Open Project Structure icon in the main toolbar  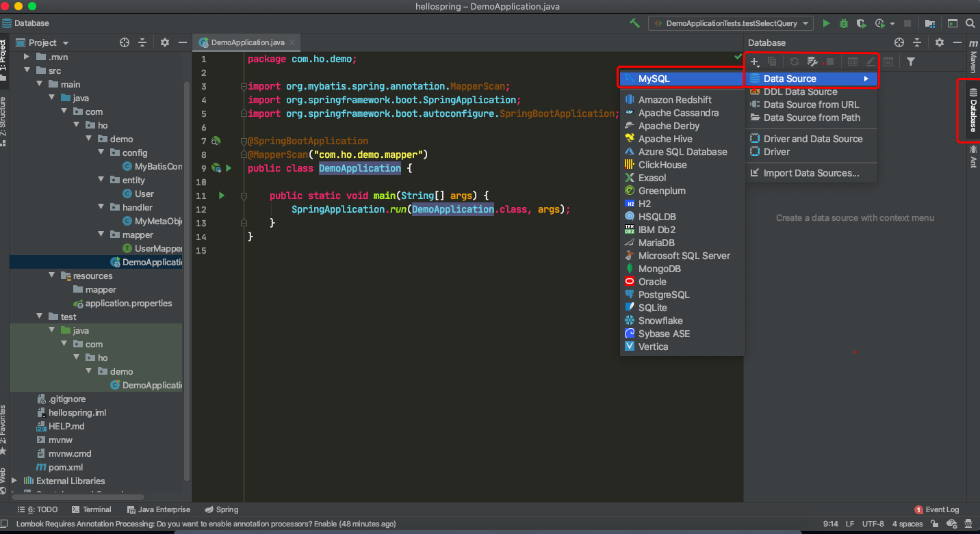click(x=930, y=23)
